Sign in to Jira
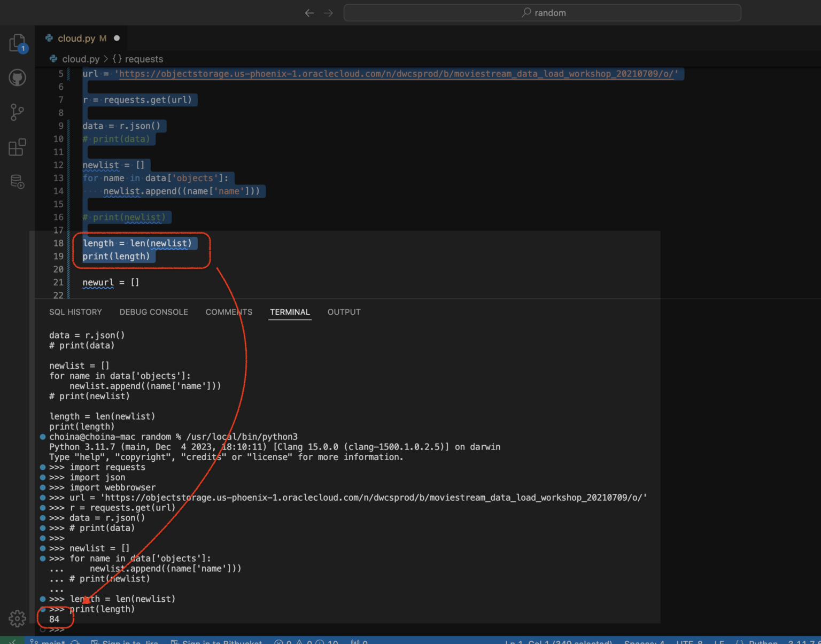The image size is (821, 644). [124, 641]
